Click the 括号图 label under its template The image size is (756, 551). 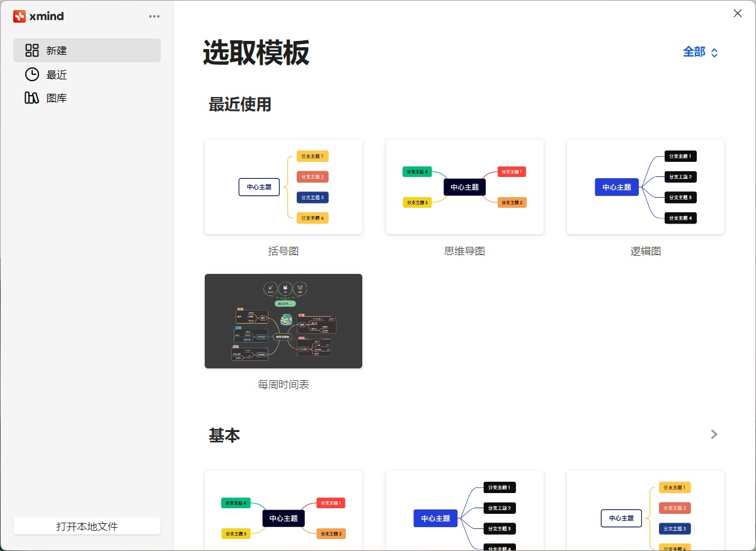[x=283, y=251]
